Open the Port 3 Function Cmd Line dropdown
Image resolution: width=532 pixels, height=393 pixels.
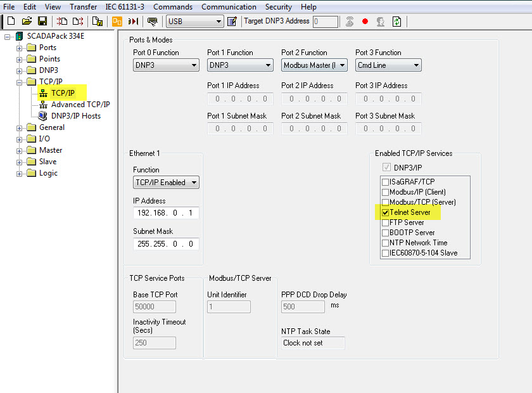(388, 65)
